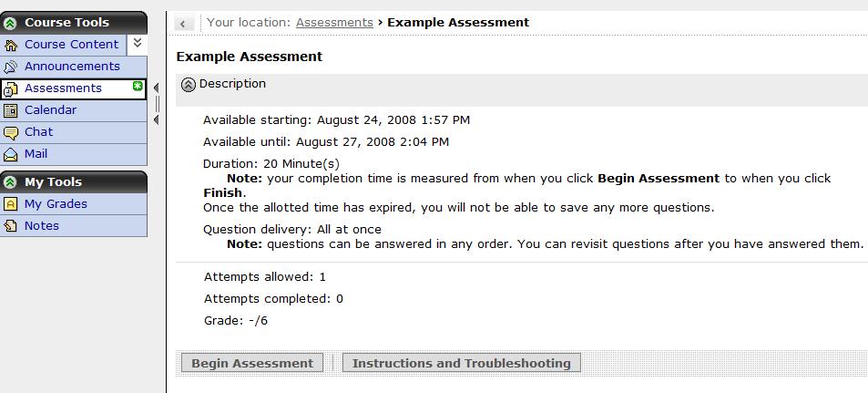The width and height of the screenshot is (868, 393).
Task: Click the My Grades icon
Action: 11,204
